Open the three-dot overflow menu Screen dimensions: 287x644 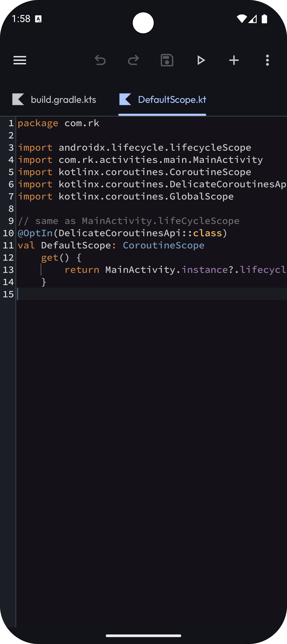267,60
